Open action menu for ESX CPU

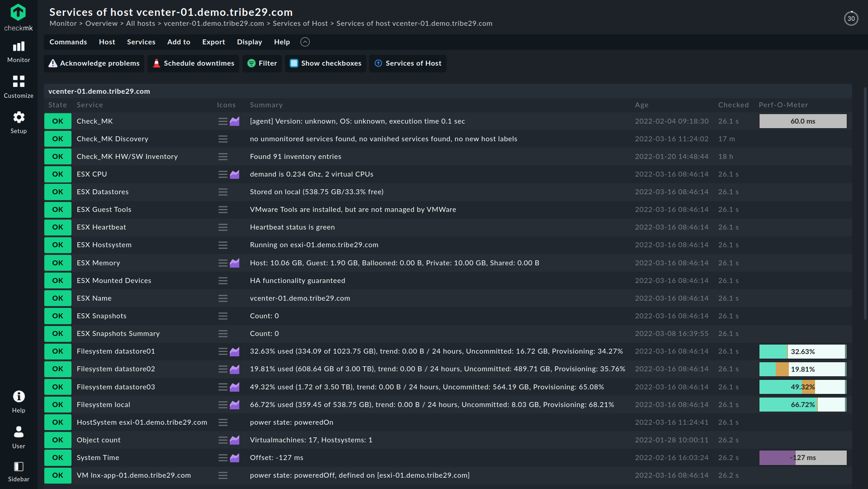pyautogui.click(x=223, y=174)
